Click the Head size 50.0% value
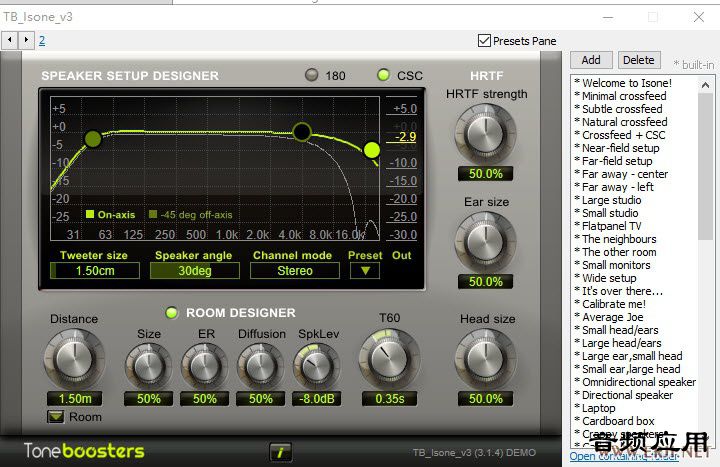This screenshot has height=467, width=720. (485, 399)
